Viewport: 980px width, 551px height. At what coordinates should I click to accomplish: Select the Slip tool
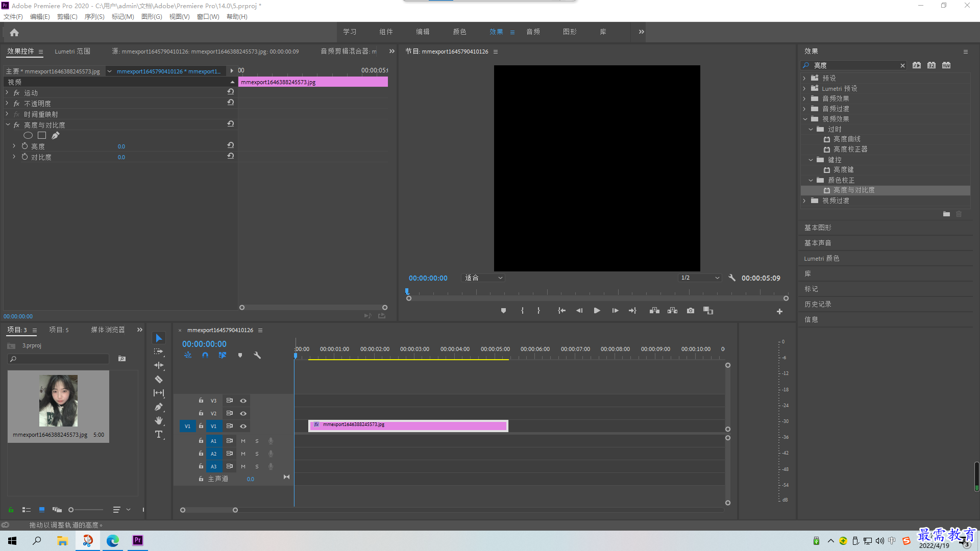click(x=159, y=393)
